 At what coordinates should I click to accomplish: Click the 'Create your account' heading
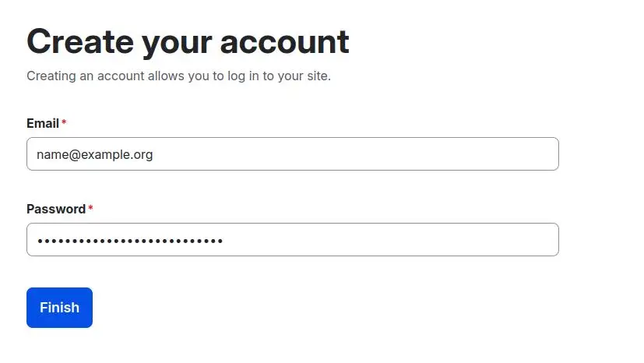tap(188, 41)
